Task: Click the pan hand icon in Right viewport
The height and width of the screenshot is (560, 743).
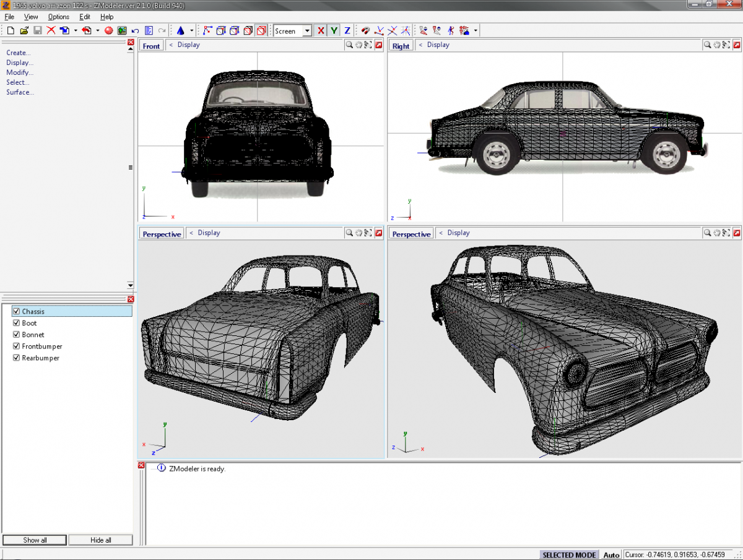Action: click(716, 45)
